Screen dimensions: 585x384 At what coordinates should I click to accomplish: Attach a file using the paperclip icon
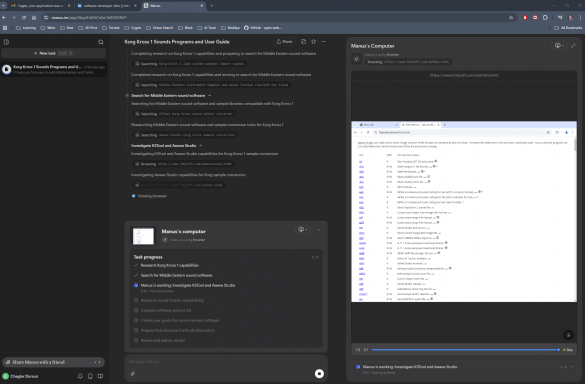click(132, 373)
